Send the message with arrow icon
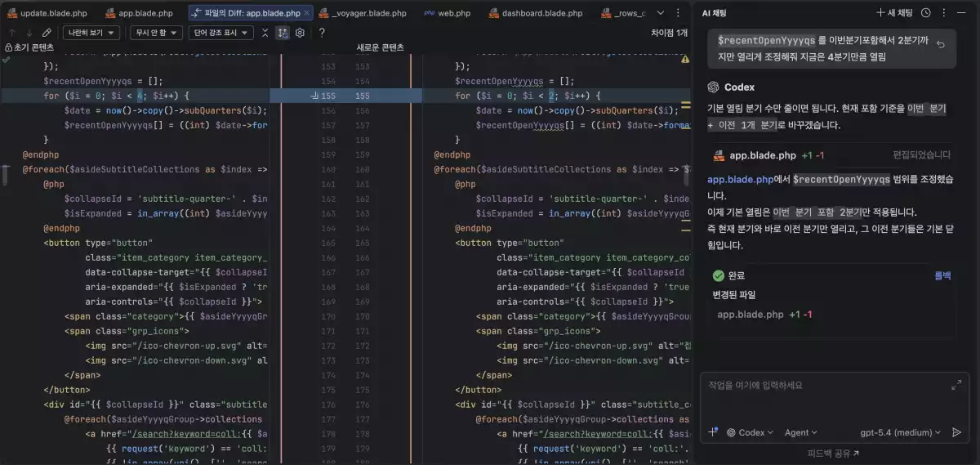The width and height of the screenshot is (980, 465). coord(956,432)
